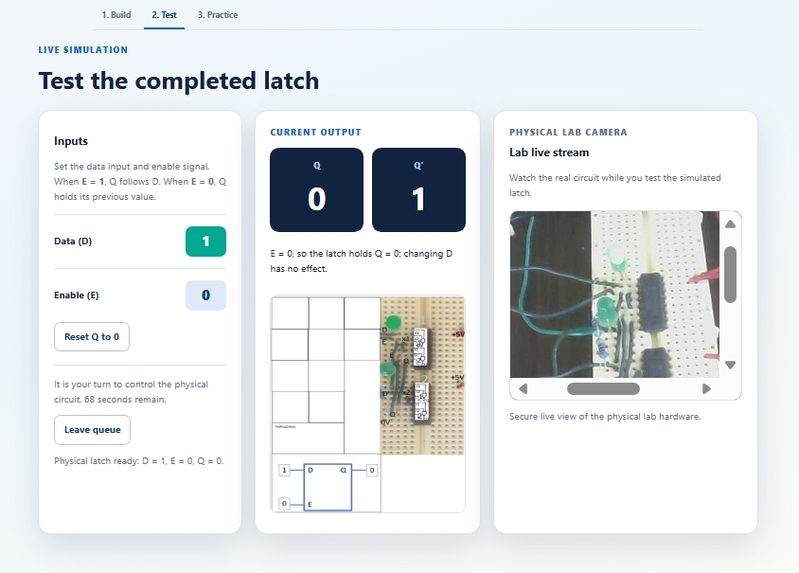The width and height of the screenshot is (799, 573).
Task: Click the 'Lab live stream' title
Action: point(549,152)
